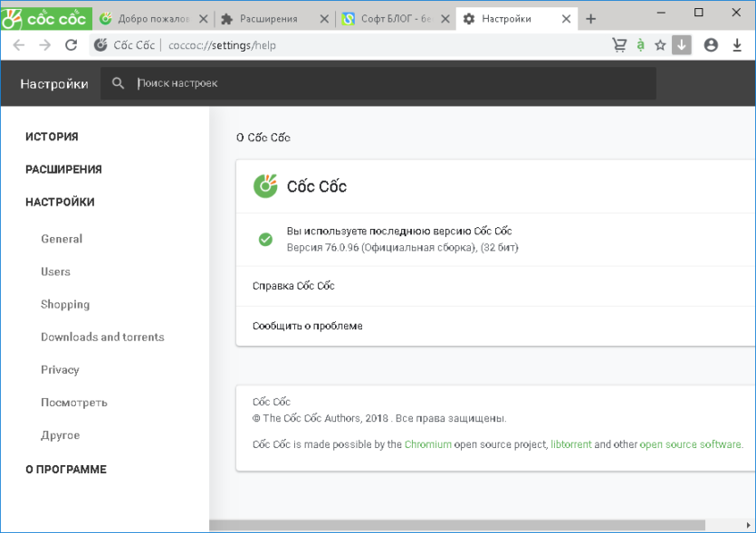The width and height of the screenshot is (756, 533).
Task: Click the large Cốc Cốc logo in About card
Action: click(x=265, y=186)
